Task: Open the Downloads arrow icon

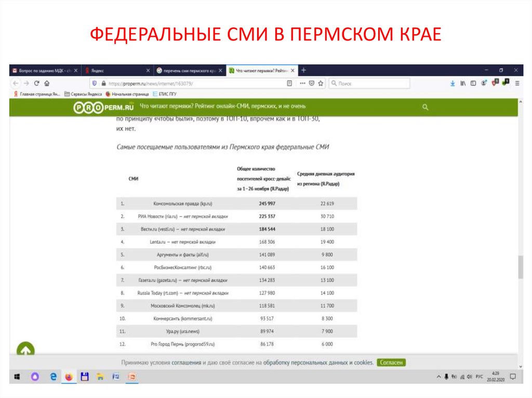Action: [453, 84]
